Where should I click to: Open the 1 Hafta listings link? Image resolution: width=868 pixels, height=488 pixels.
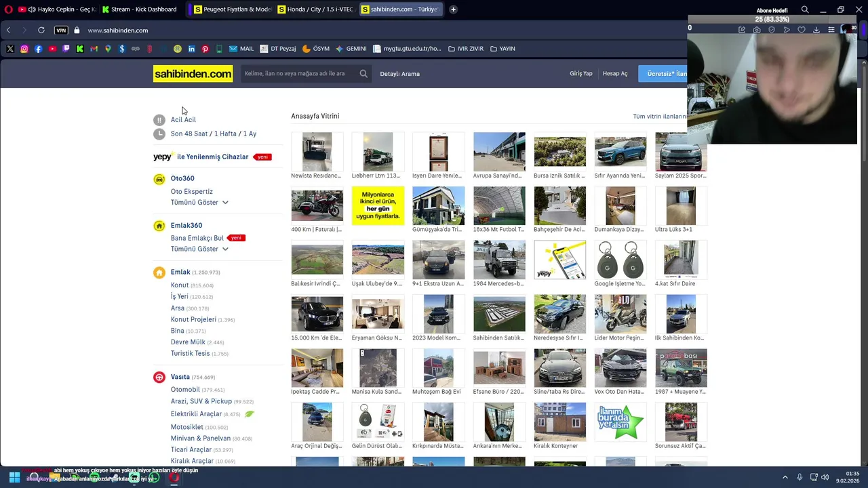coord(225,134)
